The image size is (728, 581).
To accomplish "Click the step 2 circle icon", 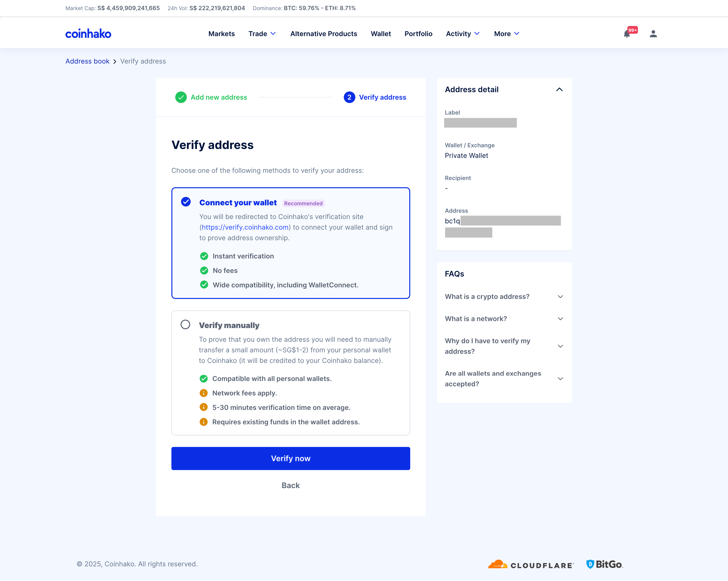I will (349, 97).
